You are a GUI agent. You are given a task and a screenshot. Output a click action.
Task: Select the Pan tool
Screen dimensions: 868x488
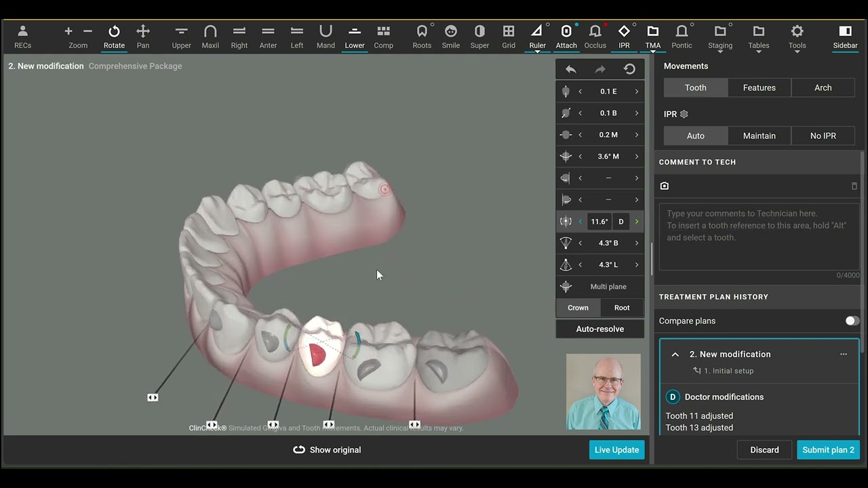[143, 37]
